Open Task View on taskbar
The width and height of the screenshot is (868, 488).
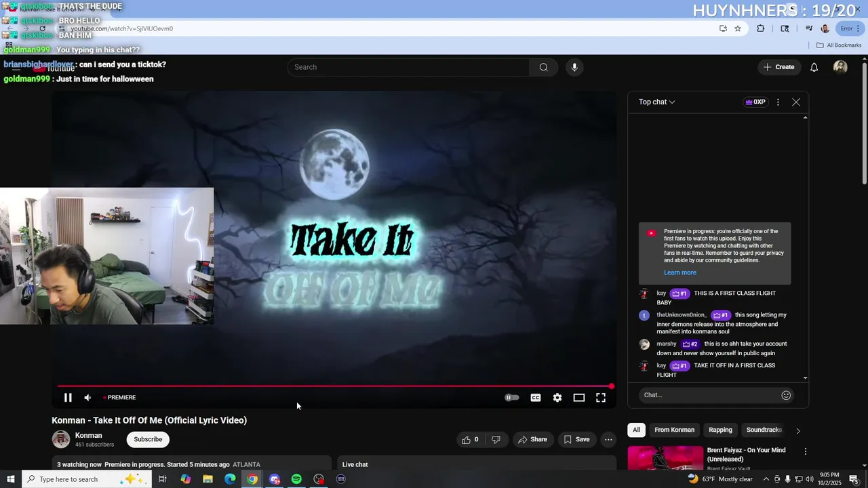(163, 479)
